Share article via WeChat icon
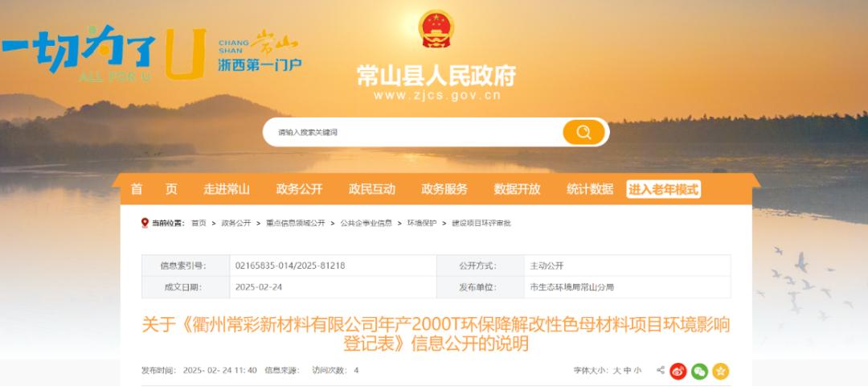The height and width of the screenshot is (387, 868). coord(700,371)
